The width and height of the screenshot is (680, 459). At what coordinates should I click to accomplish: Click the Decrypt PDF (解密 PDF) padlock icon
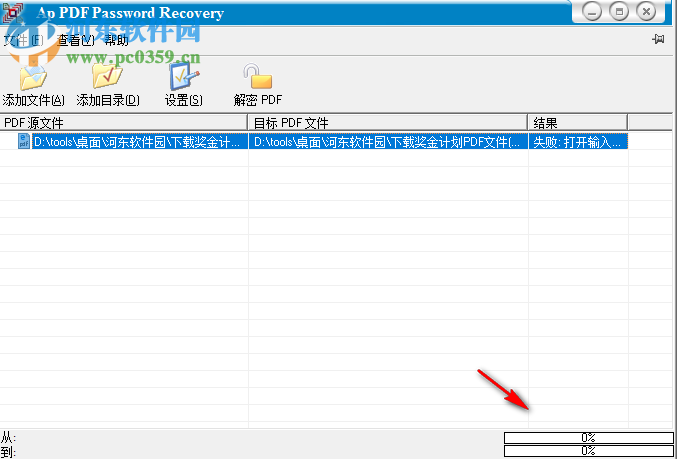258,77
